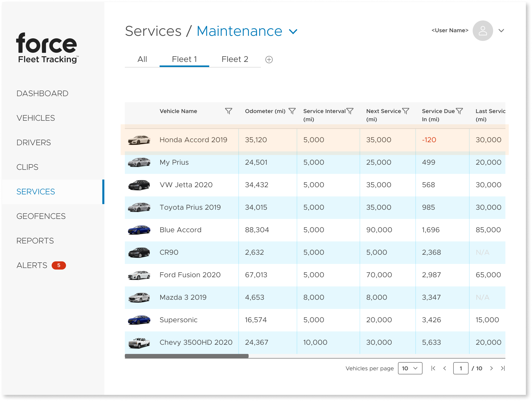Click the horizontal table scrollbar
This screenshot has width=532, height=401.
pos(187,356)
